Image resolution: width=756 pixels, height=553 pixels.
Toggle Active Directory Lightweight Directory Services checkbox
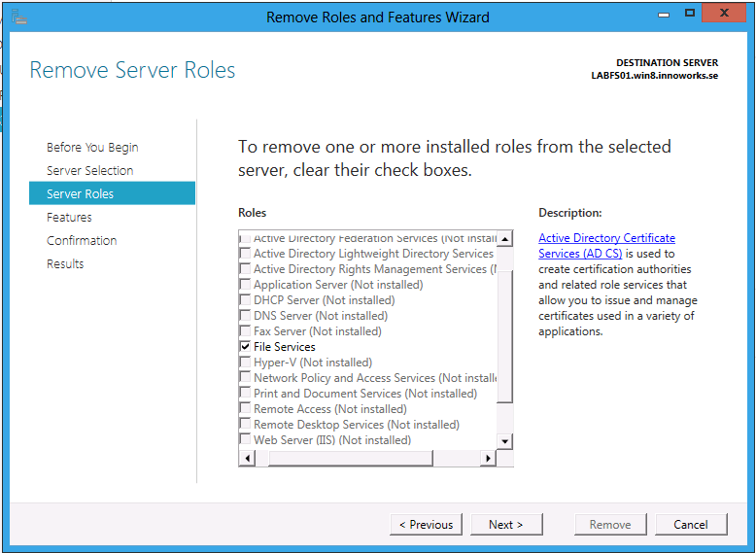245,253
